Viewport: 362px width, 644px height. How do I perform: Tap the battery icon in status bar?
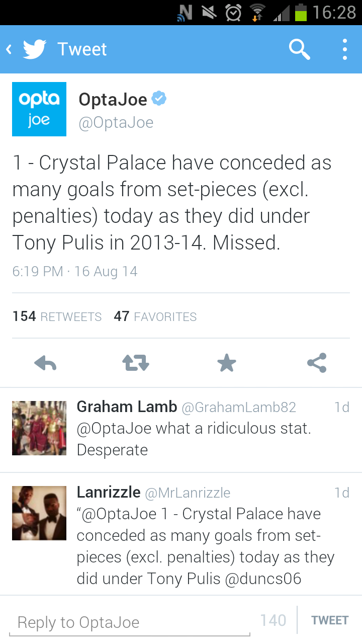coord(301,12)
